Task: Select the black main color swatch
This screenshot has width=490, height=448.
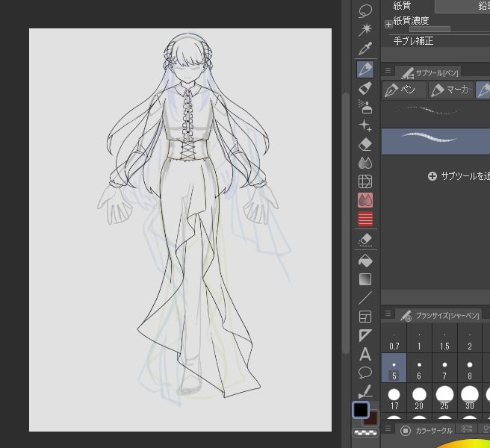Action: pyautogui.click(x=361, y=410)
